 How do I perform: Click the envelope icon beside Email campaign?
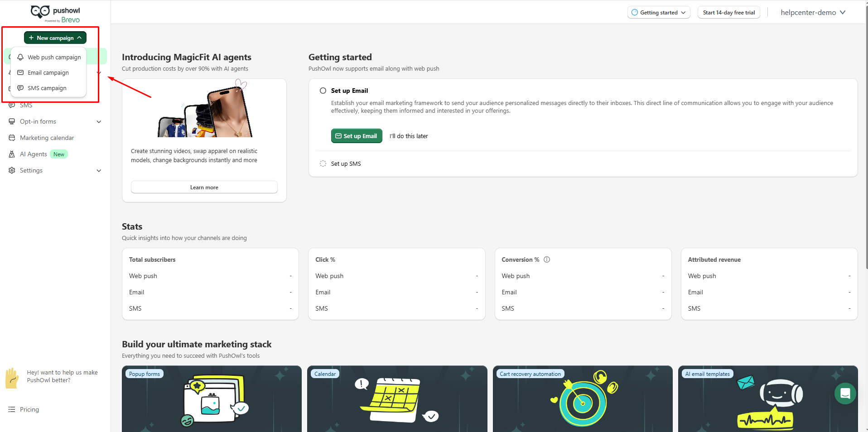[x=20, y=72]
